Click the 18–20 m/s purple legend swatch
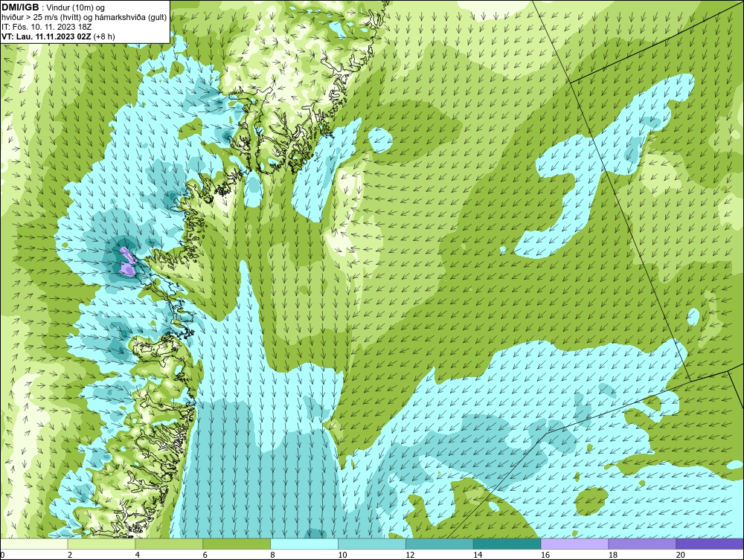744x560 pixels. pyautogui.click(x=643, y=544)
